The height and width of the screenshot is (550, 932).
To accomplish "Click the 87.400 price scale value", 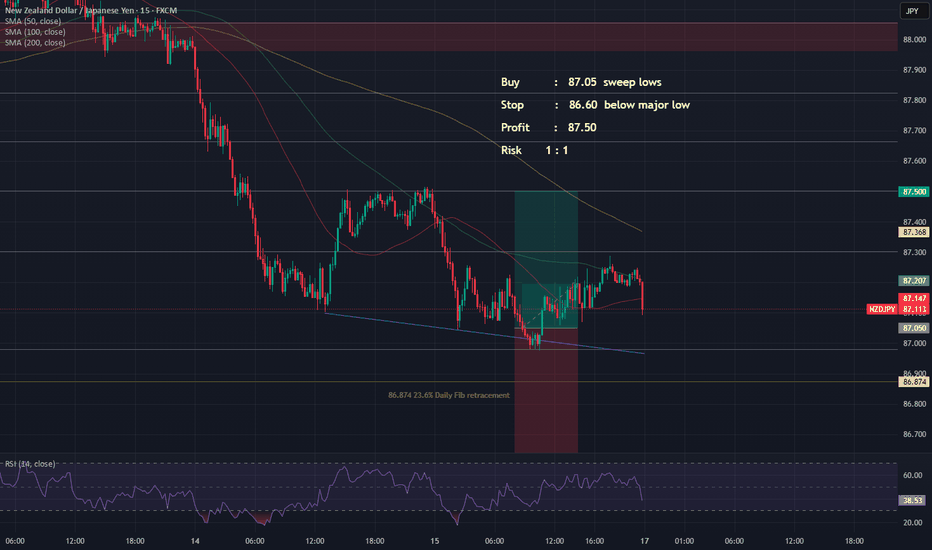I will 914,222.
